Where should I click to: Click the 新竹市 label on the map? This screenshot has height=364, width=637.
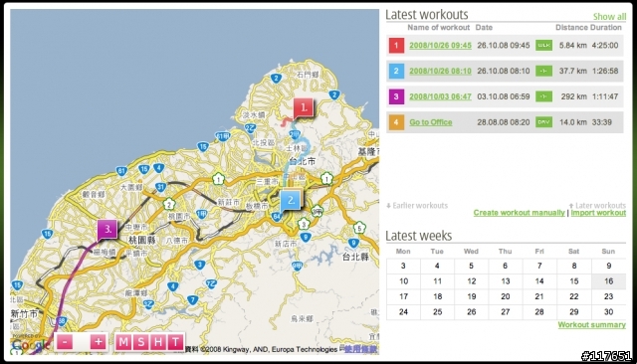(24, 313)
